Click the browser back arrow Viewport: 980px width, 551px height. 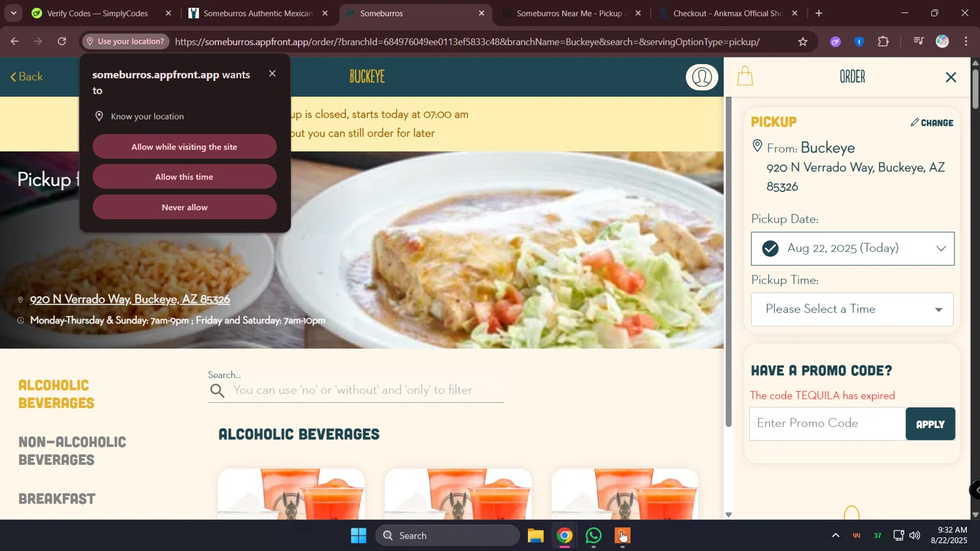pyautogui.click(x=14, y=42)
